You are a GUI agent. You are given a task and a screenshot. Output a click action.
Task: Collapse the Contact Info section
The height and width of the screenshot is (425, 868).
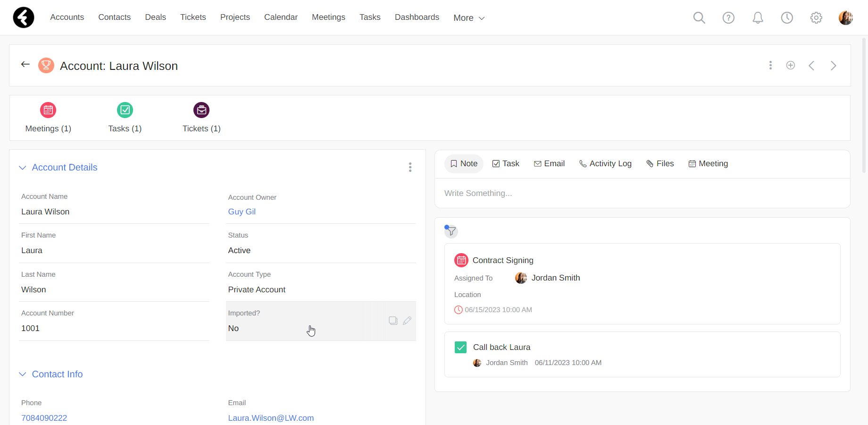click(x=22, y=374)
